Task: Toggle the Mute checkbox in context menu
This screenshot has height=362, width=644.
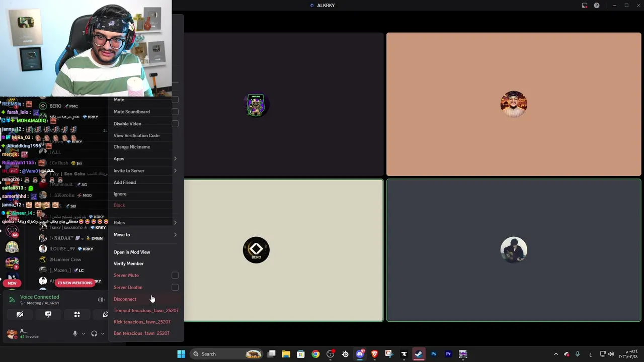Action: (175, 100)
